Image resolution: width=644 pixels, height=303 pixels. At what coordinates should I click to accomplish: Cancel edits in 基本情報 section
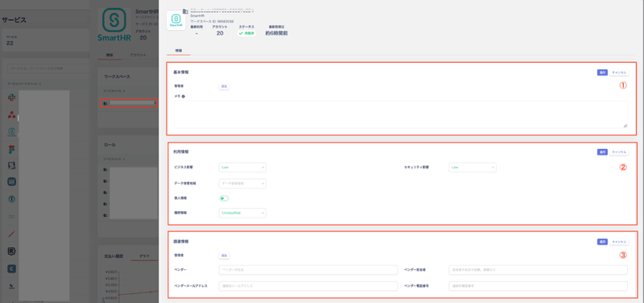(619, 73)
